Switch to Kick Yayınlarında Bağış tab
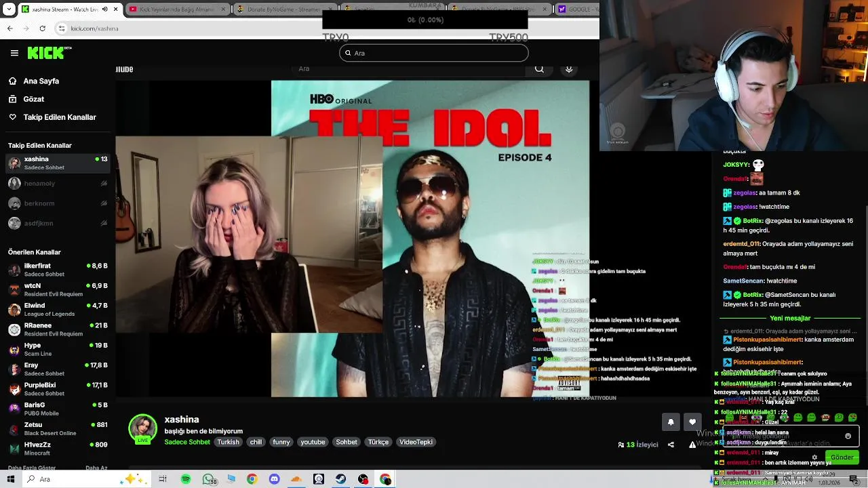 [176, 9]
